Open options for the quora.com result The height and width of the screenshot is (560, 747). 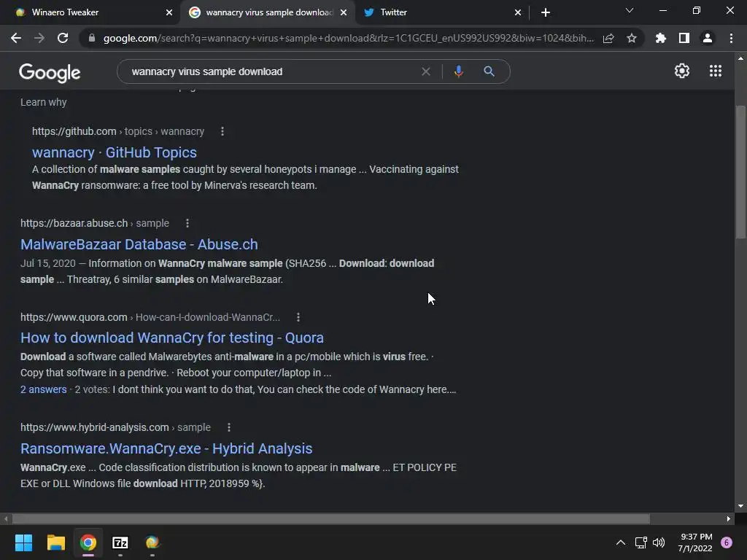click(x=298, y=317)
